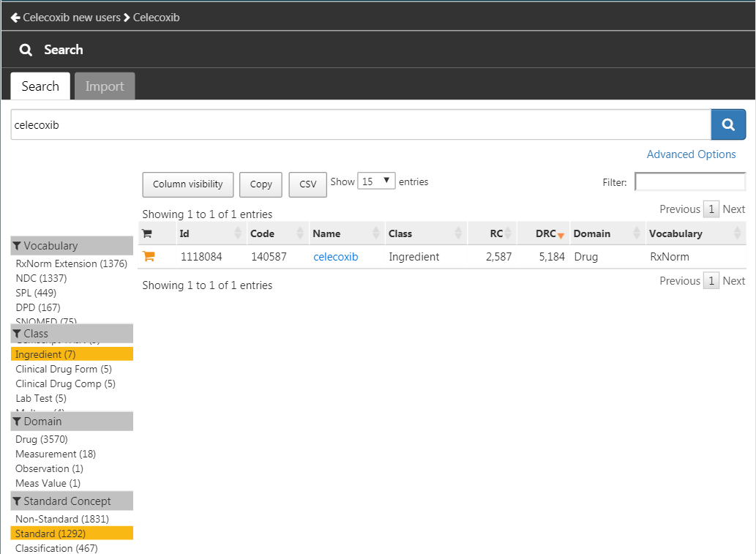Add celecoxib to cart via orange cart icon
The height and width of the screenshot is (554, 756).
pyautogui.click(x=149, y=256)
